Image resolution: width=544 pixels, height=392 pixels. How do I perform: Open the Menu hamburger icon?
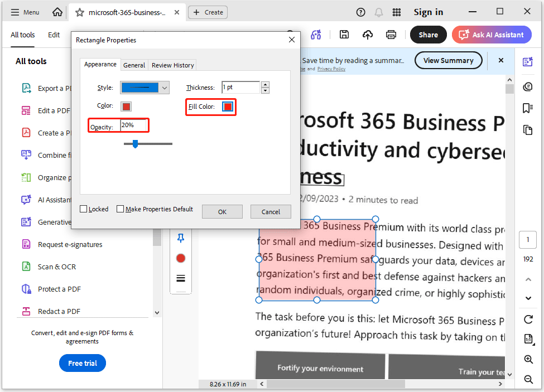point(15,12)
